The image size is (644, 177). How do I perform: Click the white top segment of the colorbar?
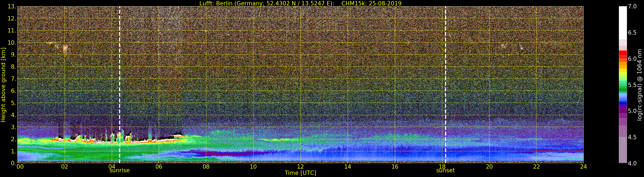tap(623, 23)
